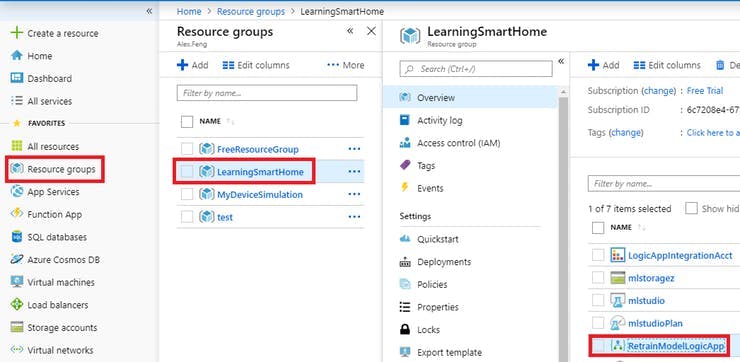Open the RetrainModelLogicApp resource
Viewport: 740px width, 362px height.
click(676, 346)
